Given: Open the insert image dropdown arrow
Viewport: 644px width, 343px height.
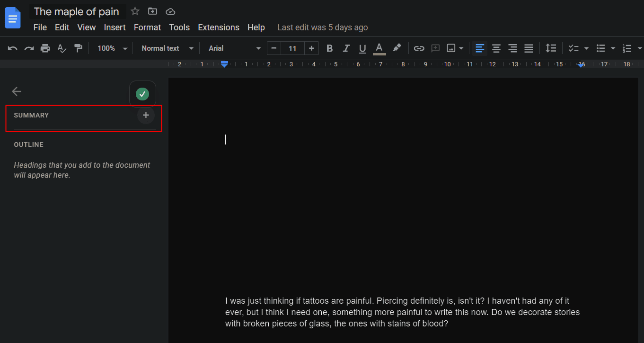Looking at the screenshot, I should click(461, 48).
